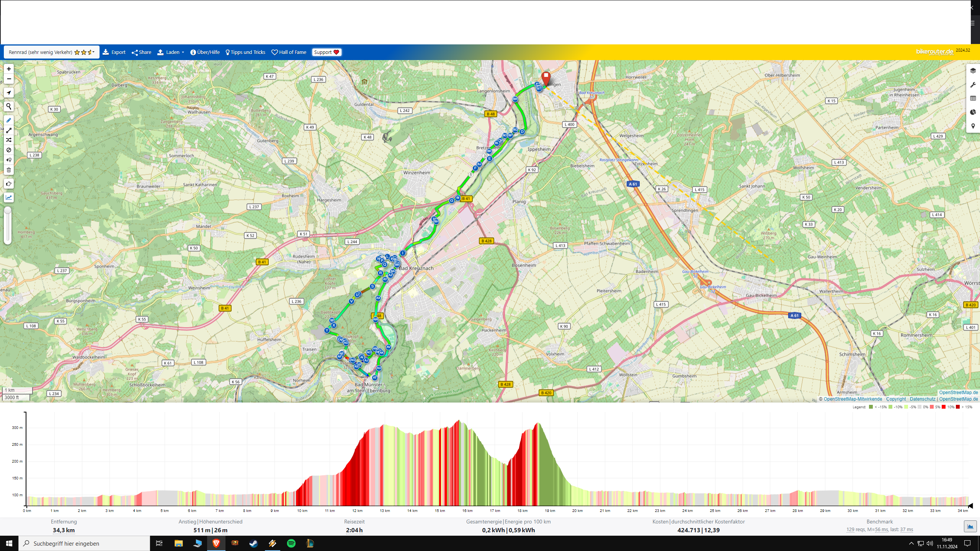Open Tipps und Tricks
The width and height of the screenshot is (980, 551).
[245, 52]
